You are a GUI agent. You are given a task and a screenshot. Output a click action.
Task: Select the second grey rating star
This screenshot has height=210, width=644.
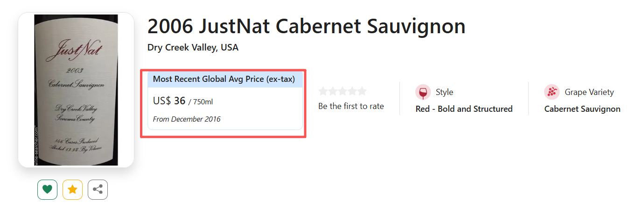333,91
